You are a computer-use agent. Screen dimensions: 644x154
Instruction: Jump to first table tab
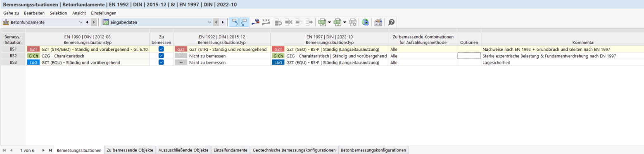(5, 150)
